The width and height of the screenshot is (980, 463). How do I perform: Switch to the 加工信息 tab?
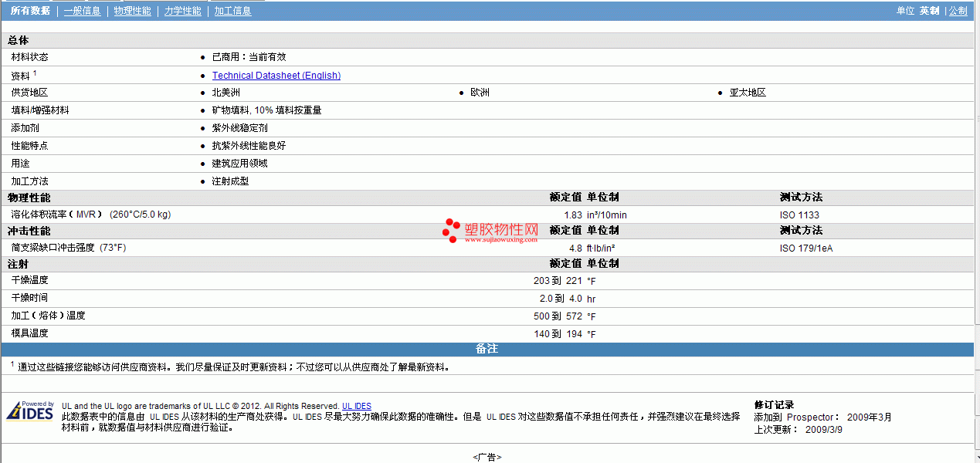tap(233, 11)
